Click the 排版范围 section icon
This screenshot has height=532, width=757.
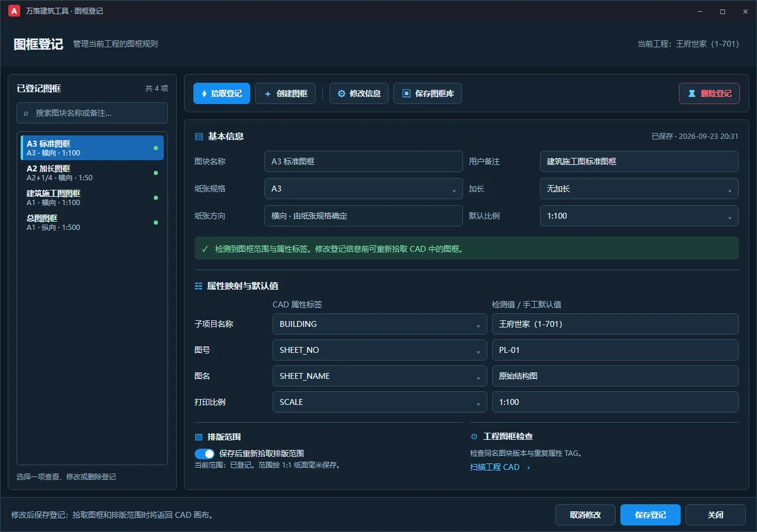click(x=199, y=437)
